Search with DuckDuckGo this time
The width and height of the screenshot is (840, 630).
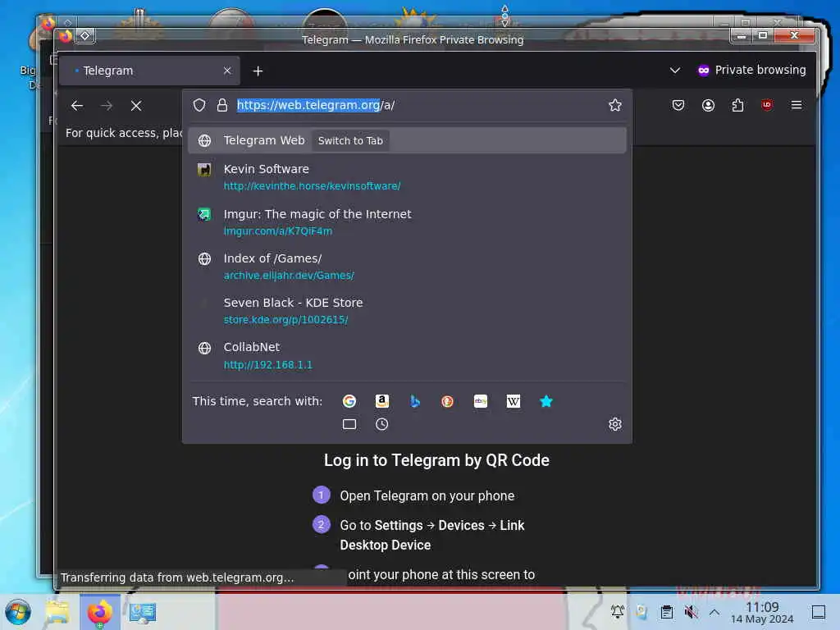(x=447, y=400)
